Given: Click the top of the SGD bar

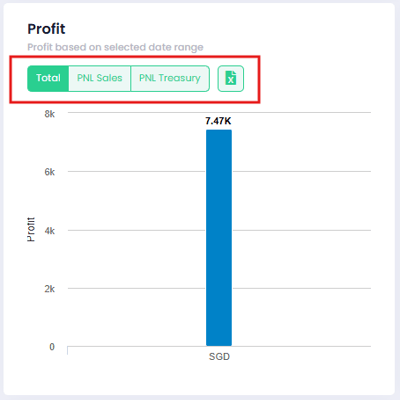Looking at the screenshot, I should pos(219,131).
